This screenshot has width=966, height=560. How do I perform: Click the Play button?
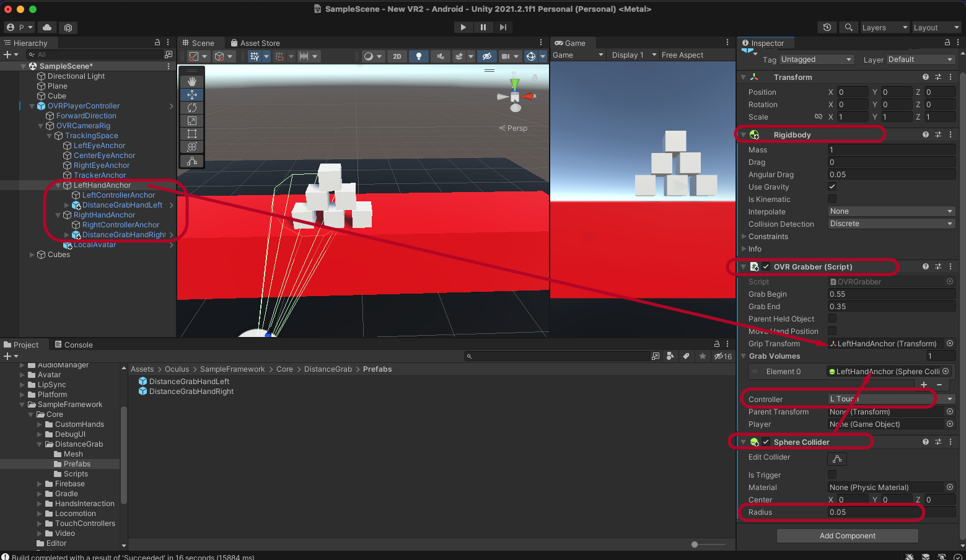463,27
